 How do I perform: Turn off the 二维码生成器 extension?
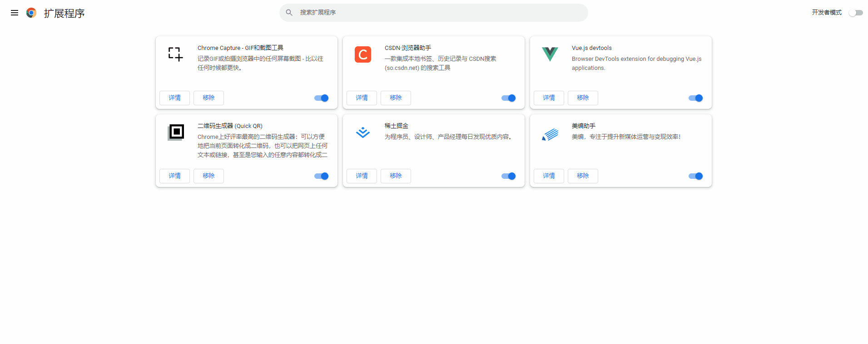(x=322, y=176)
